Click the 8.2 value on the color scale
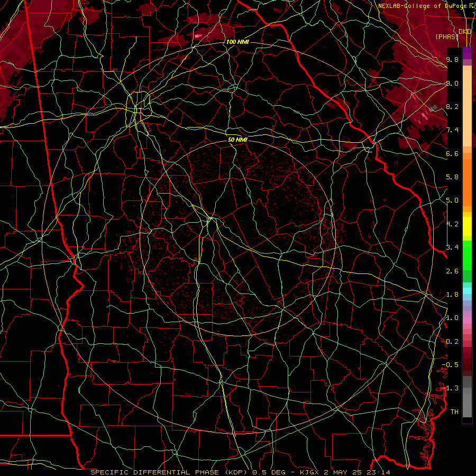The image size is (476, 476). point(452,106)
